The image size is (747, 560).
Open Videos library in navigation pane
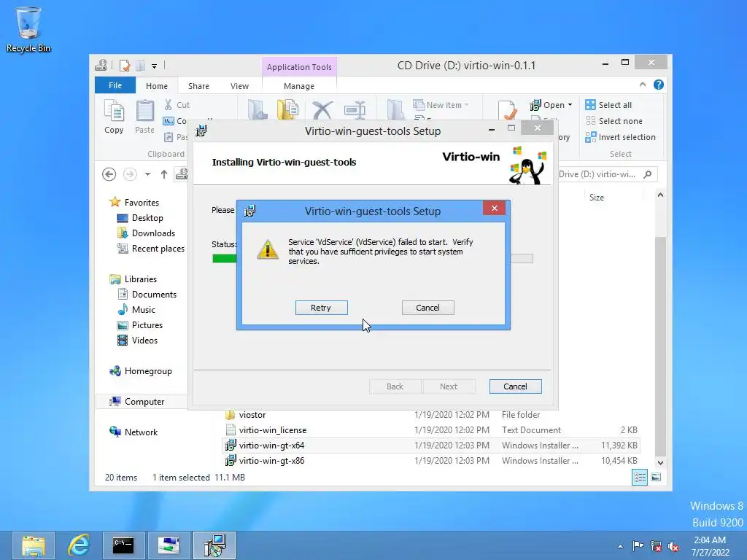137,340
